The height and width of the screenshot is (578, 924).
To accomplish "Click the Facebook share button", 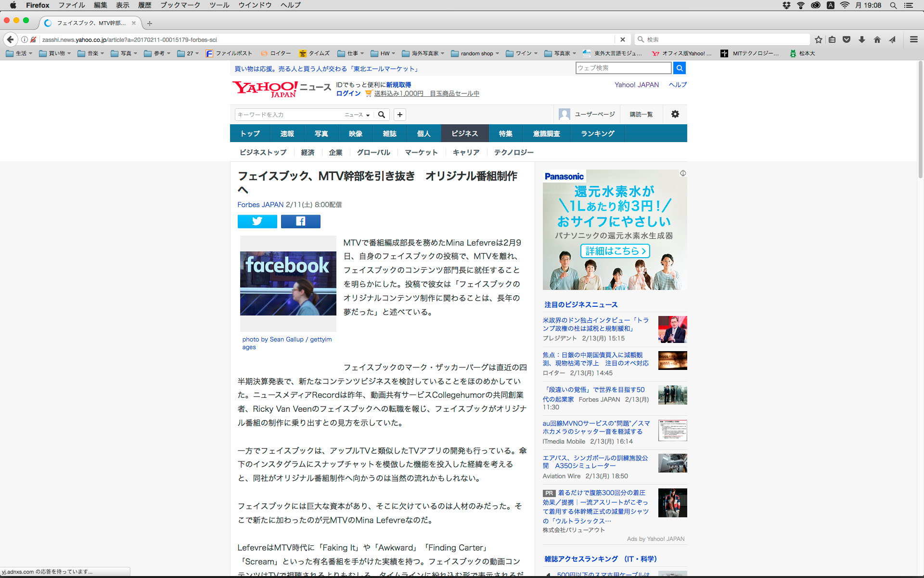I will (x=300, y=222).
